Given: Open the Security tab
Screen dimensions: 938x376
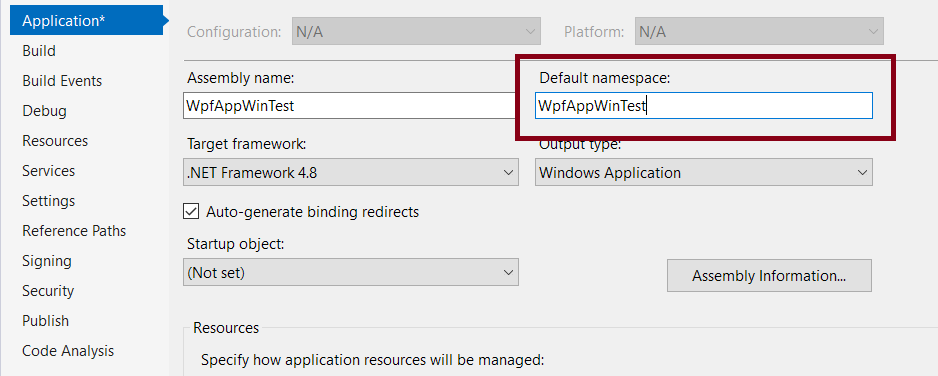Looking at the screenshot, I should (x=48, y=291).
